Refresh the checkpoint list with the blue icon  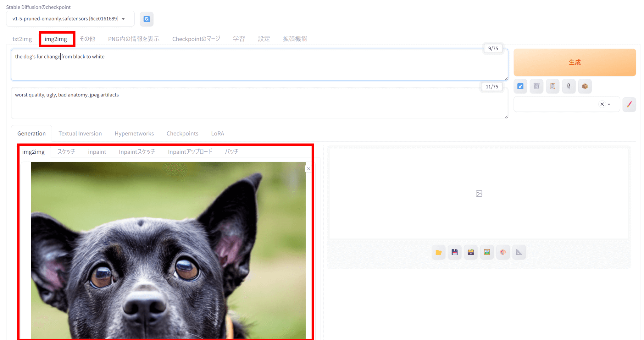147,19
